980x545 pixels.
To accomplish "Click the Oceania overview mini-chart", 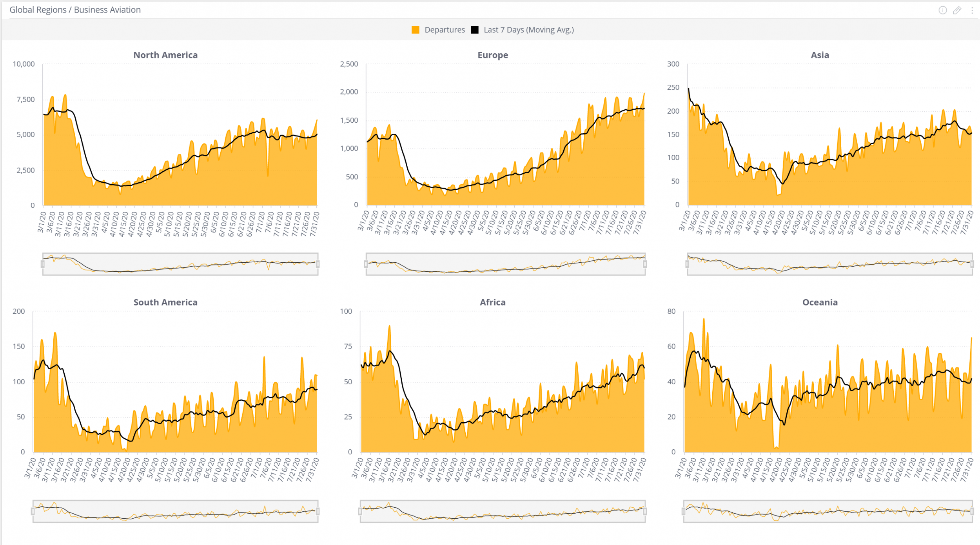I will [x=828, y=511].
